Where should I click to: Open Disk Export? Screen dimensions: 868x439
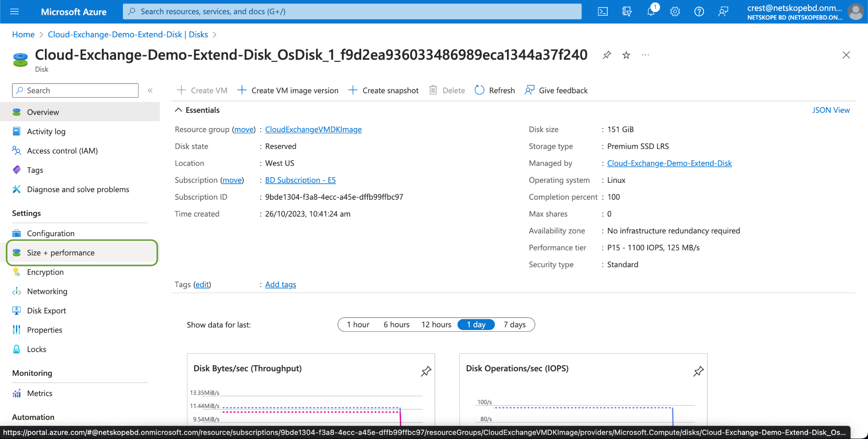coord(80,310)
